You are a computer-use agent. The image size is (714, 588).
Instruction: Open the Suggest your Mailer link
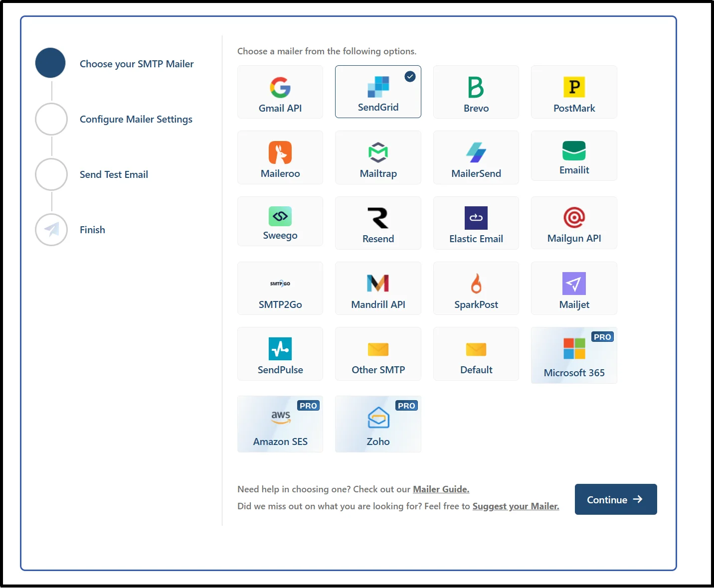(516, 506)
